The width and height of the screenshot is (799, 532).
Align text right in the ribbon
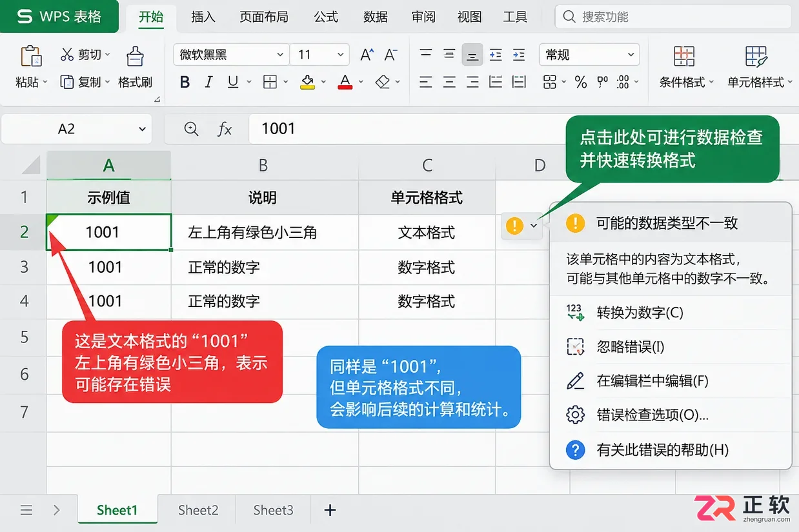pos(472,82)
